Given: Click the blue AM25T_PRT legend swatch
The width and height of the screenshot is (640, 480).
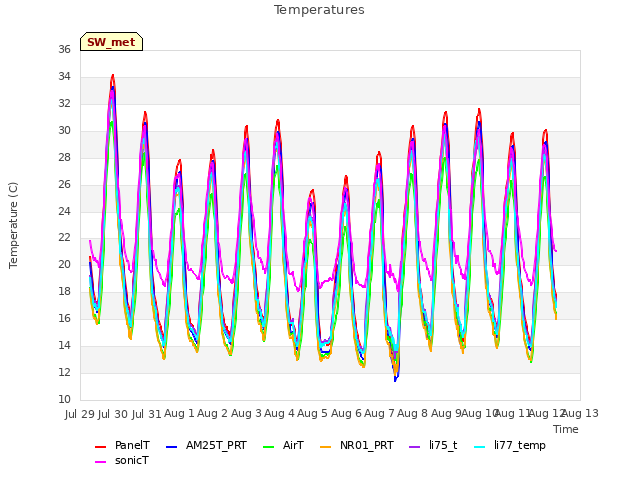Looking at the screenshot, I should click(171, 447).
